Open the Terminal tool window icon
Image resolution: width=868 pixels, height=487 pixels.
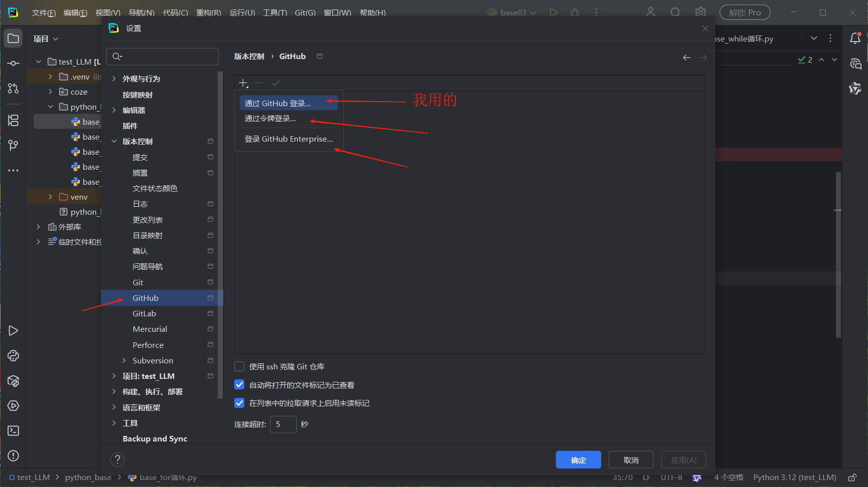click(14, 431)
